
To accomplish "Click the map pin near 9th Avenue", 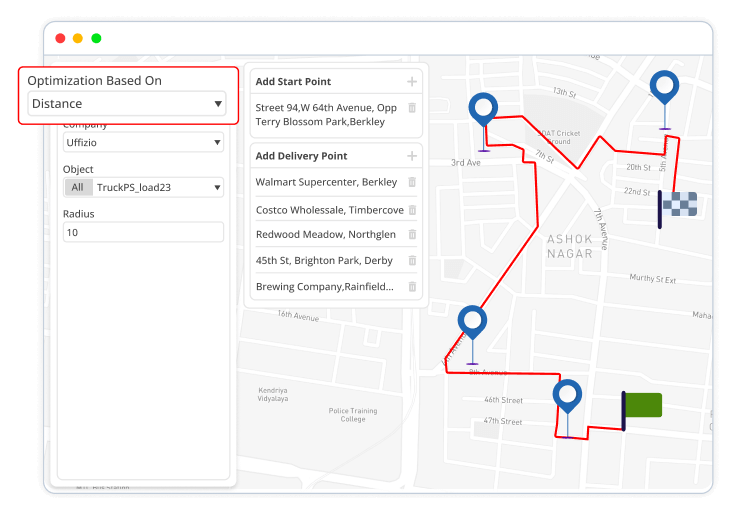I will 472,322.
